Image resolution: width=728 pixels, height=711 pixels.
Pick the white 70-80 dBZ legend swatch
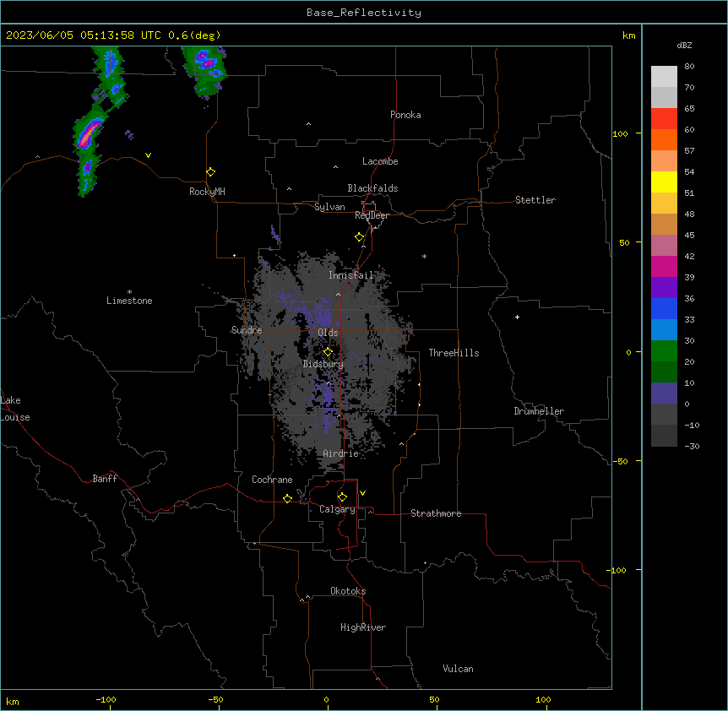pyautogui.click(x=664, y=77)
